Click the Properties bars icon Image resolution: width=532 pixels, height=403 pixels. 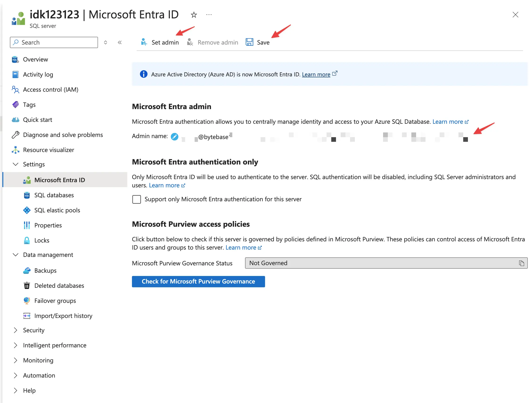click(27, 225)
